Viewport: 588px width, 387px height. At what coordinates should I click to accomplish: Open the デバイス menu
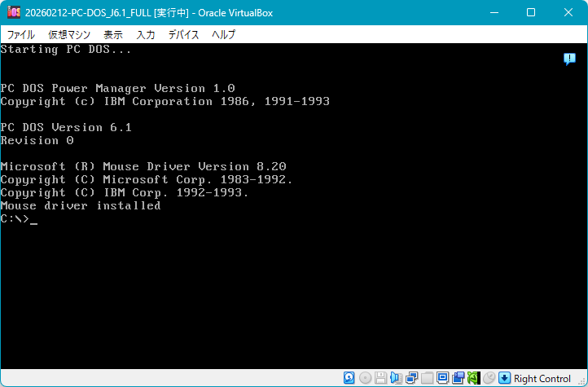pyautogui.click(x=184, y=35)
